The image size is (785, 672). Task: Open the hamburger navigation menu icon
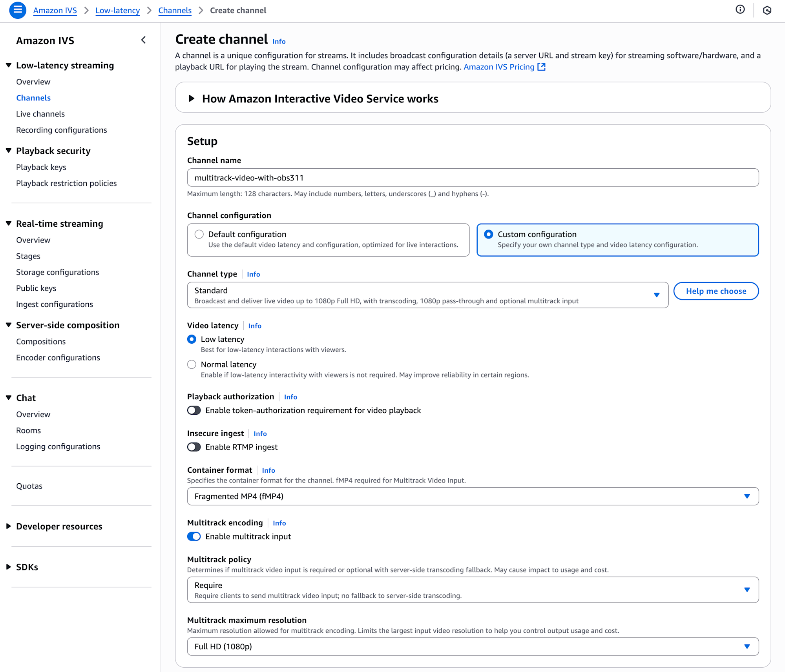[x=18, y=10]
